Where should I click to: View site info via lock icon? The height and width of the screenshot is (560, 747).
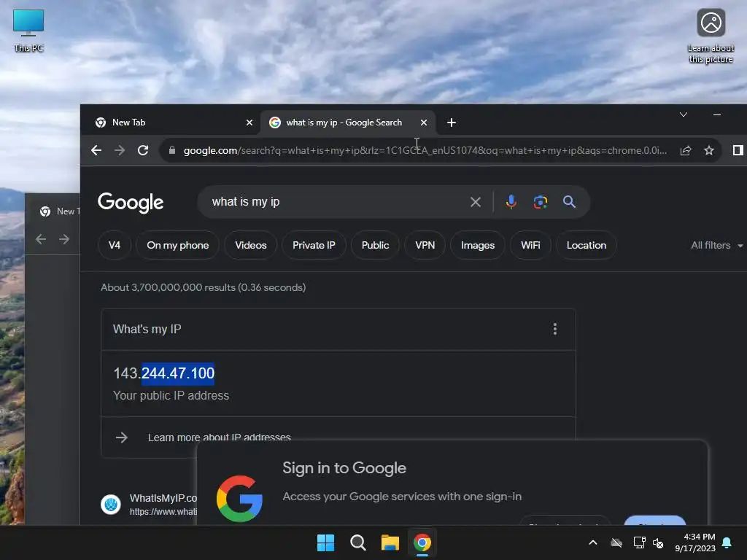(172, 150)
